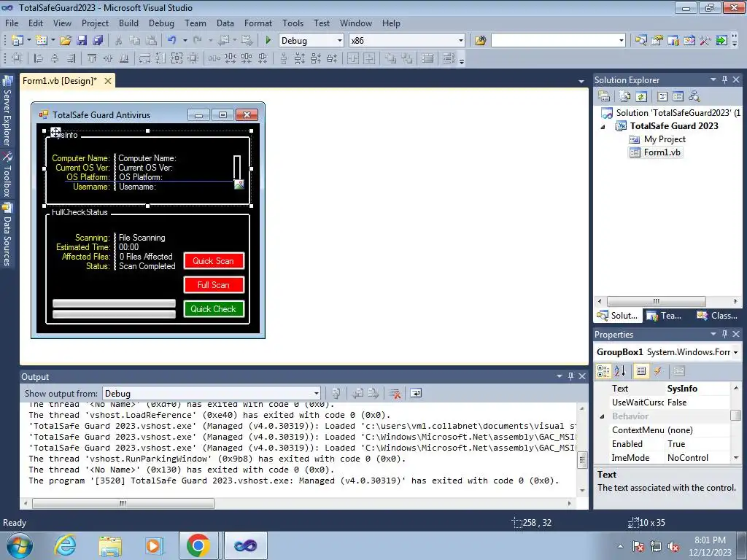Click the View Class Diagram icon
747x560 pixels.
[694, 96]
